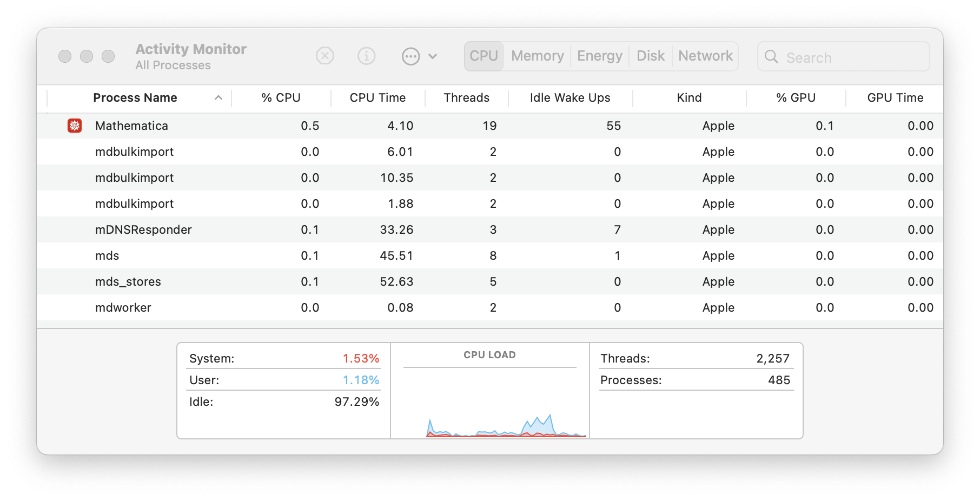Open the process info inspector icon
The height and width of the screenshot is (500, 980).
[366, 56]
